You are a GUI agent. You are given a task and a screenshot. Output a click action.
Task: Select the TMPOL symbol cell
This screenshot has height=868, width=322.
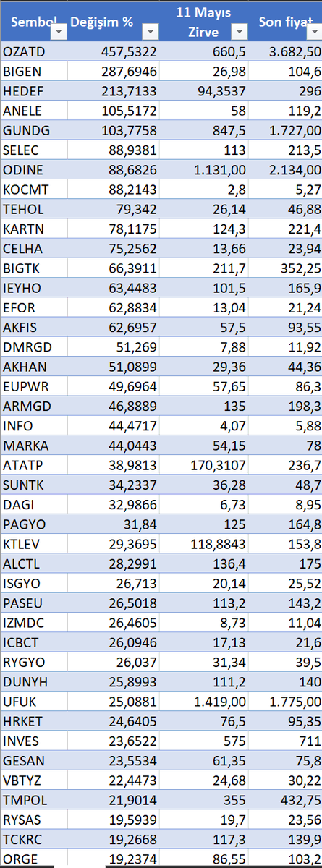[34, 801]
